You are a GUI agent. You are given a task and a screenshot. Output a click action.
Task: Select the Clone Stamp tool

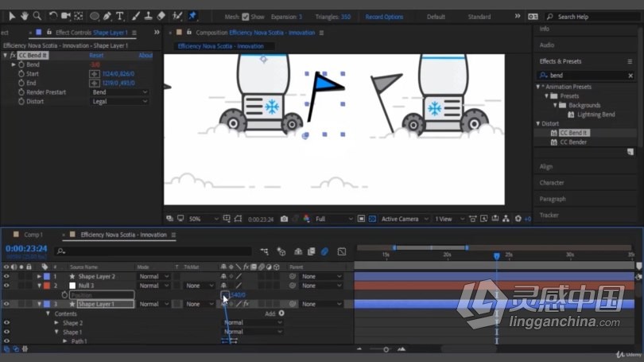pyautogui.click(x=148, y=16)
